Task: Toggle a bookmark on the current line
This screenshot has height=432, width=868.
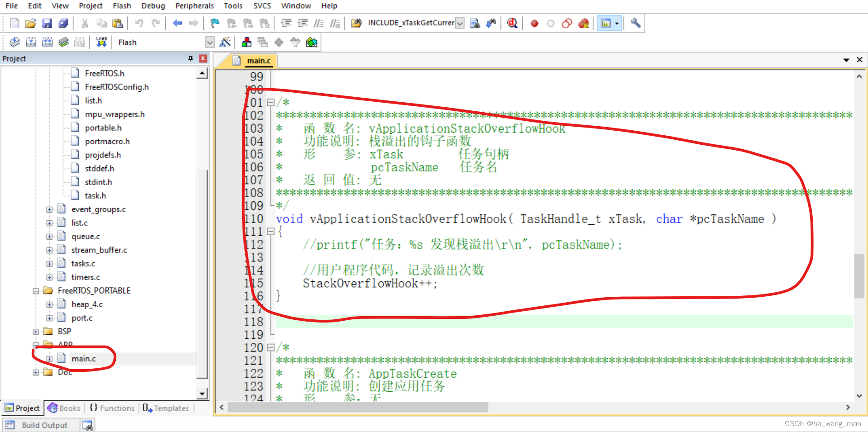Action: click(214, 23)
